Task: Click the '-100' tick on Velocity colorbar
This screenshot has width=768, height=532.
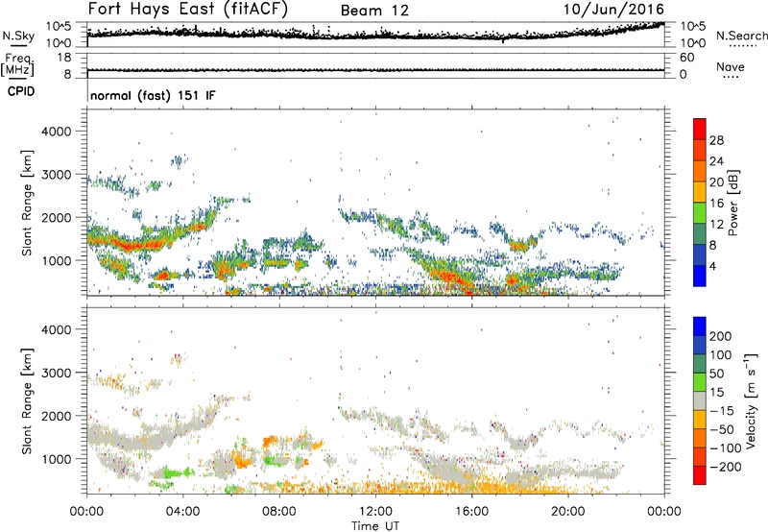Action: point(726,448)
